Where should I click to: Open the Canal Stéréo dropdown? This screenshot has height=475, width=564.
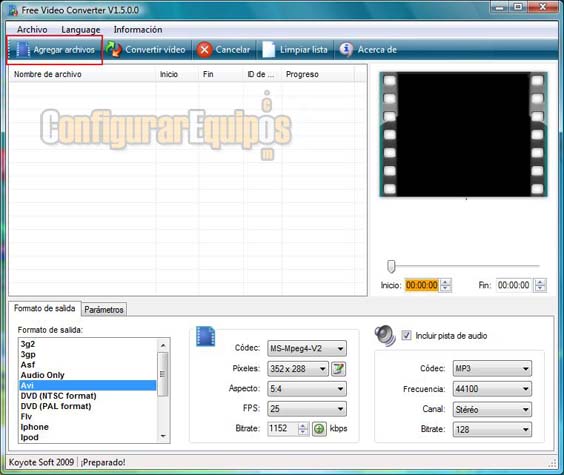pos(492,409)
